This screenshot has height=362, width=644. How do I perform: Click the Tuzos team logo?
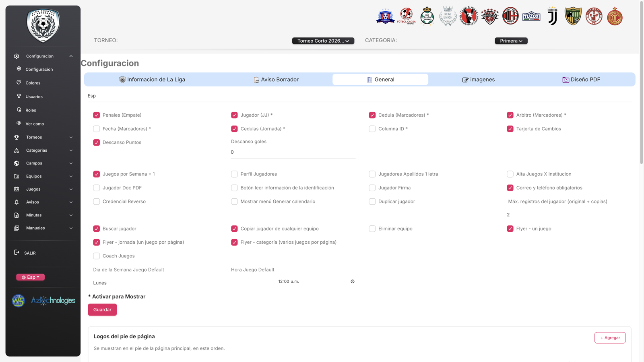[x=531, y=16]
